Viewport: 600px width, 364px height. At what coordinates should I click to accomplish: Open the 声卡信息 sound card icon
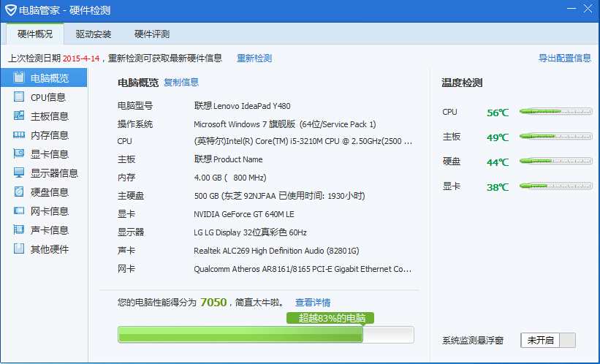pyautogui.click(x=19, y=230)
